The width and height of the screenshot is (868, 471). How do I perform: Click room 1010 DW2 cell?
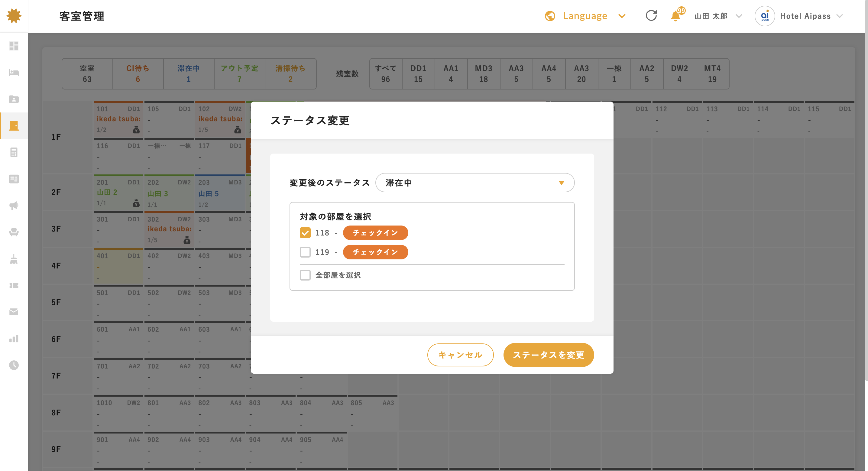tap(118, 413)
